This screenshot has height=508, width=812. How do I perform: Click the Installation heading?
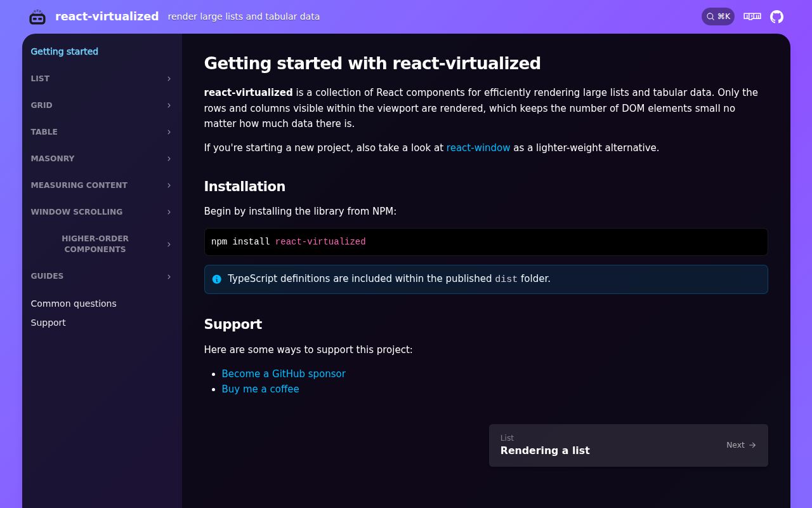click(245, 187)
